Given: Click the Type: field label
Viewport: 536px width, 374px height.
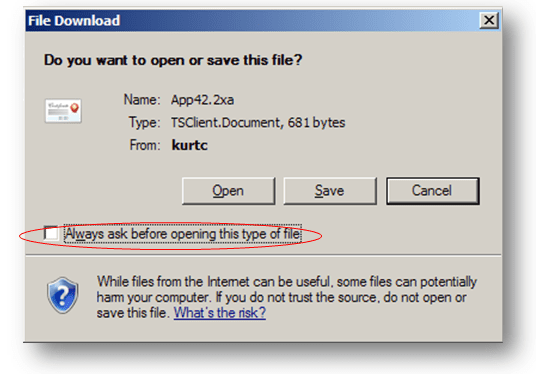Looking at the screenshot, I should tap(144, 122).
